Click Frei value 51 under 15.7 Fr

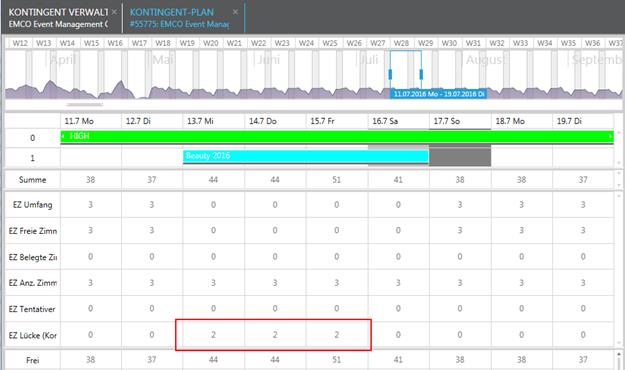[x=337, y=360]
